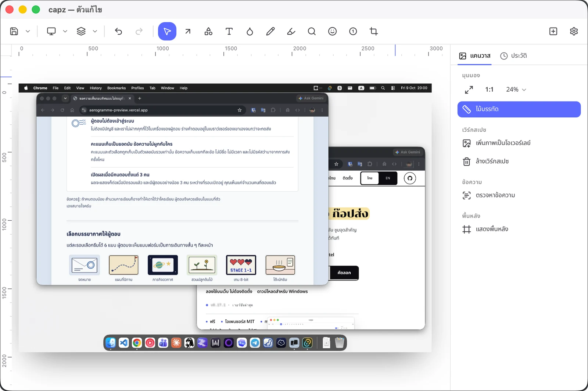The image size is (588, 391).
Task: Toggle the ไม้บรรทัด ruler button
Action: [x=519, y=109]
